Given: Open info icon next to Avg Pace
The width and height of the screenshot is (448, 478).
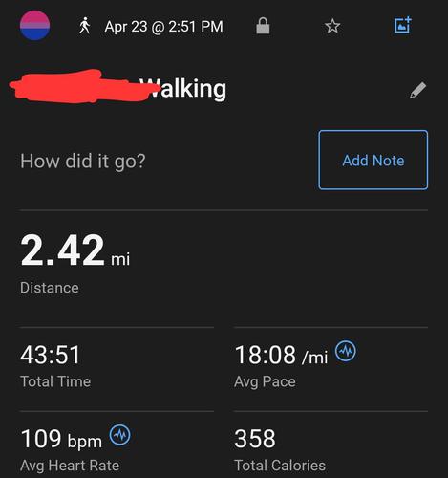Looking at the screenshot, I should click(346, 351).
